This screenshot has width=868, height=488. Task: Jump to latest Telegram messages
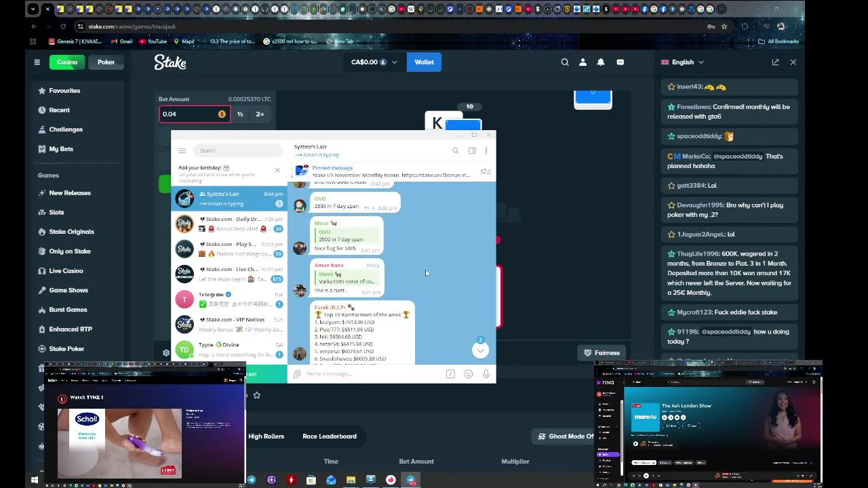480,350
